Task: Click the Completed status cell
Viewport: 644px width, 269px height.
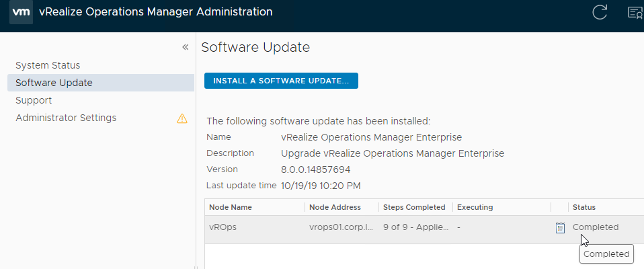Action: (596, 227)
